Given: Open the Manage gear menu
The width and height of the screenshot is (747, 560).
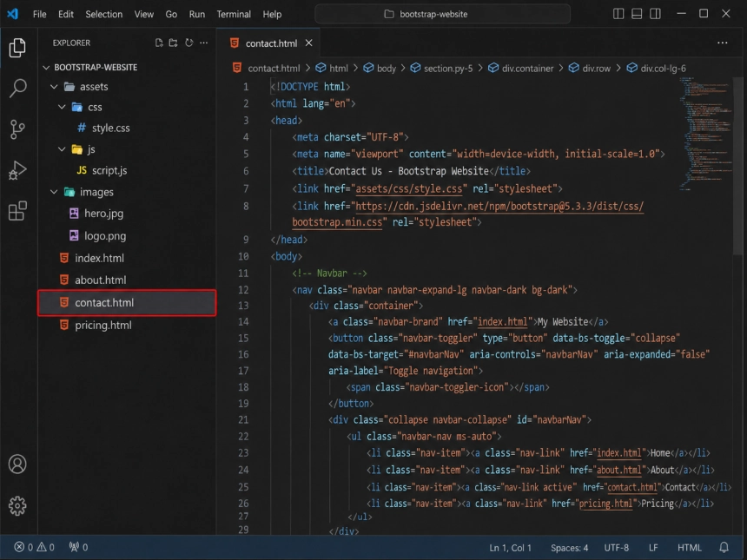Looking at the screenshot, I should coord(17,505).
